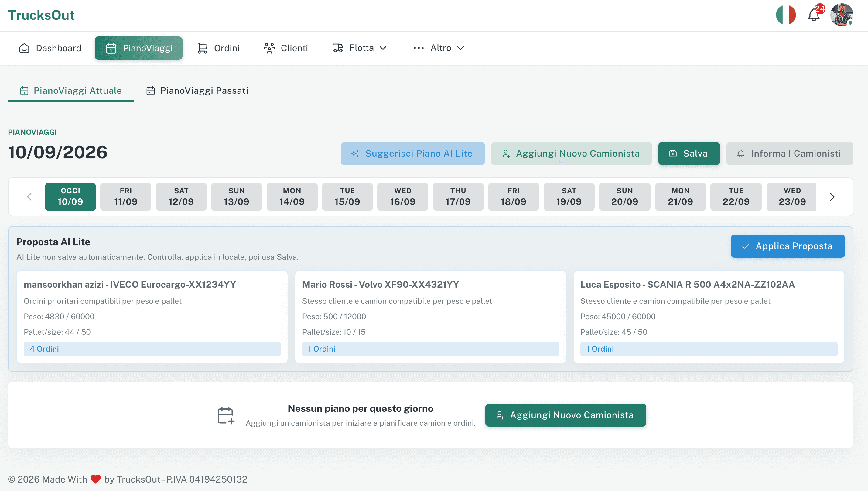The height and width of the screenshot is (491, 868).
Task: Open the Clienti page
Action: point(286,48)
